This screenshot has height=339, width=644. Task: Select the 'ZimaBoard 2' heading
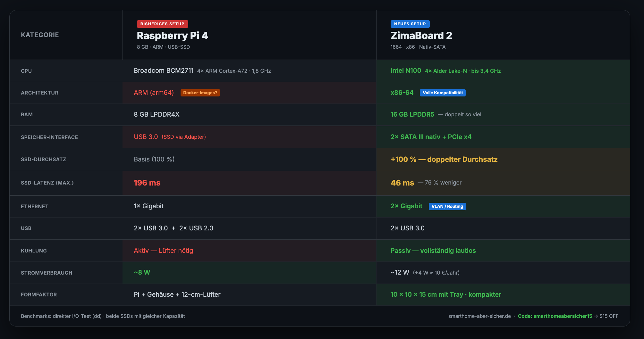421,36
